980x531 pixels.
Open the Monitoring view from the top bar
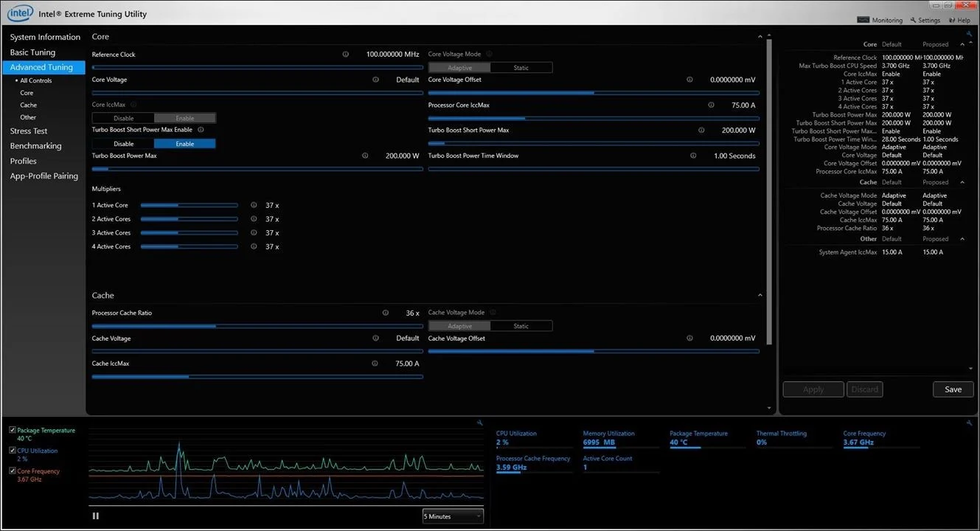(881, 20)
